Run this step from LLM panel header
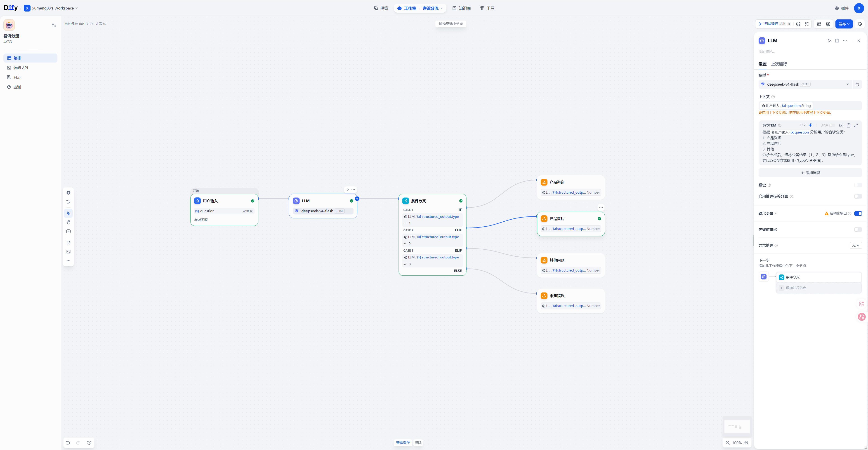Viewport: 868px width, 450px height. pos(829,41)
